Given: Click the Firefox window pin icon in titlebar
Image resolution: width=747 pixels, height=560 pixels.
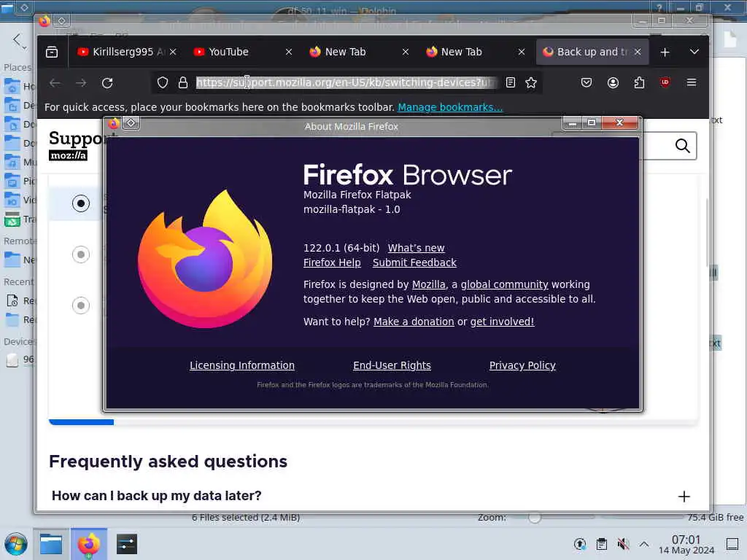Looking at the screenshot, I should click(x=62, y=20).
